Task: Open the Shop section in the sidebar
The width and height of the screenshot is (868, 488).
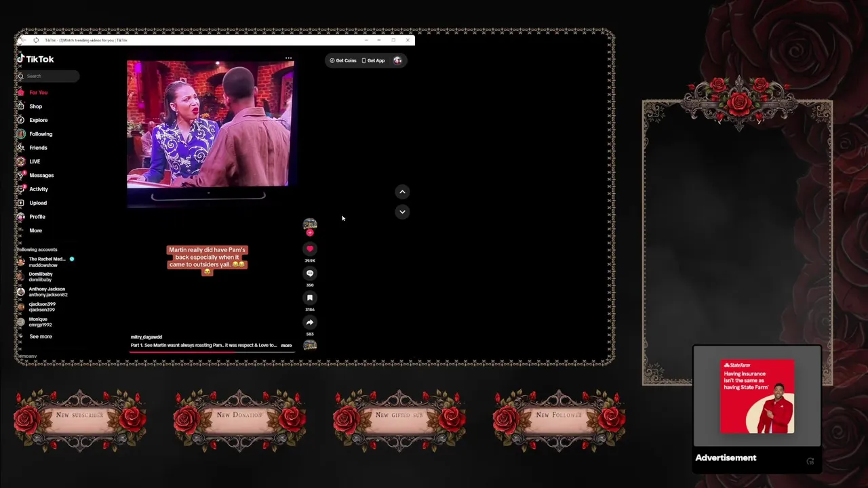Action: click(x=30, y=106)
